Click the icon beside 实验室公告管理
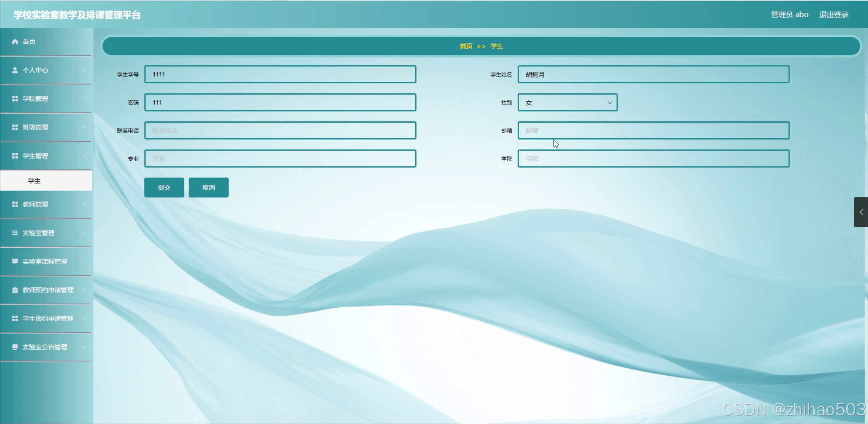The image size is (868, 424). pos(15,347)
